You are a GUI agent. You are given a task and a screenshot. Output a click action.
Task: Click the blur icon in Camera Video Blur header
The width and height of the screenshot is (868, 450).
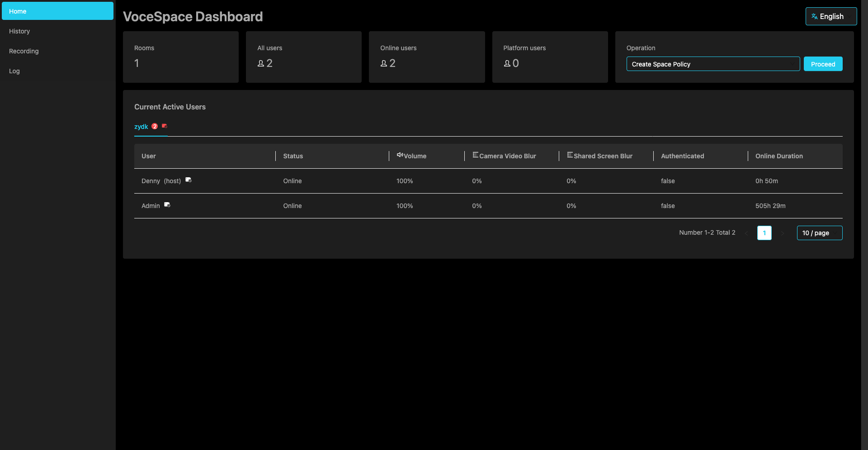(x=475, y=155)
